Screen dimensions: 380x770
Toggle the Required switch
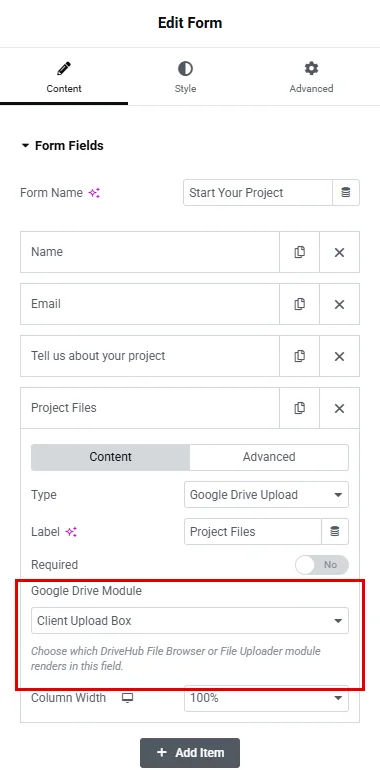click(x=322, y=565)
